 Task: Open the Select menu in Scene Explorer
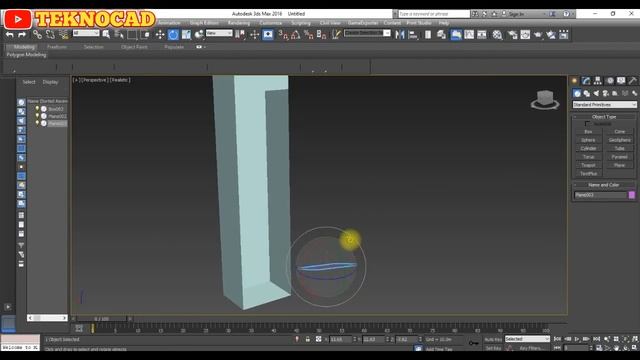[29, 82]
